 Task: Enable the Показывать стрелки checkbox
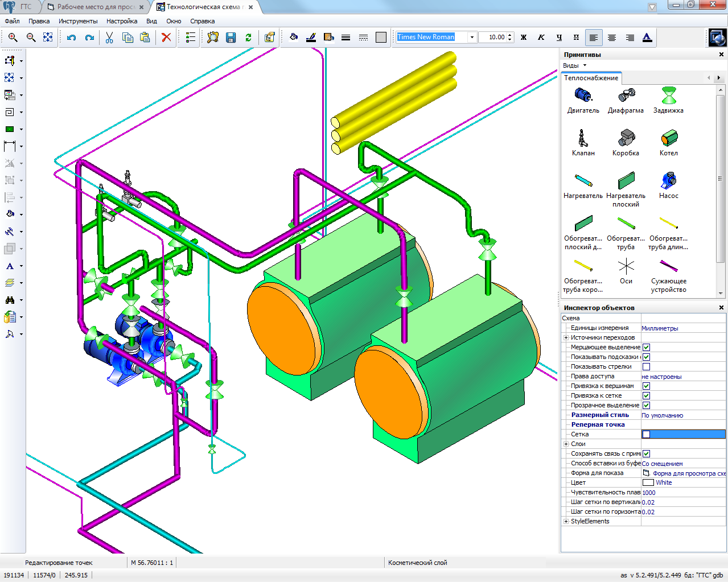click(x=646, y=366)
